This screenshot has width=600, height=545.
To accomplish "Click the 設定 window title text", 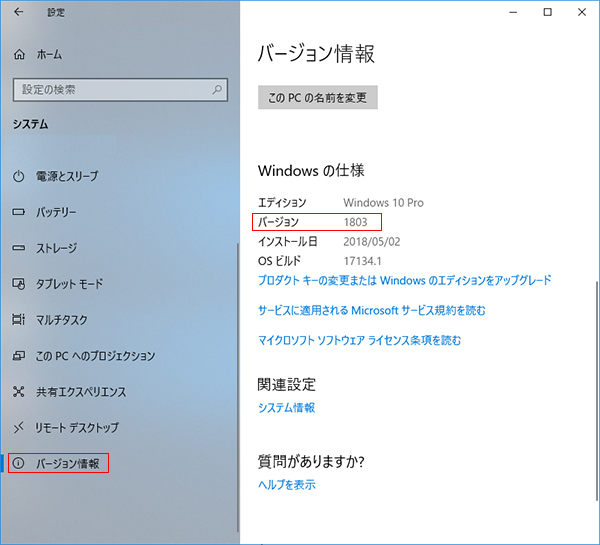I will pos(56,13).
